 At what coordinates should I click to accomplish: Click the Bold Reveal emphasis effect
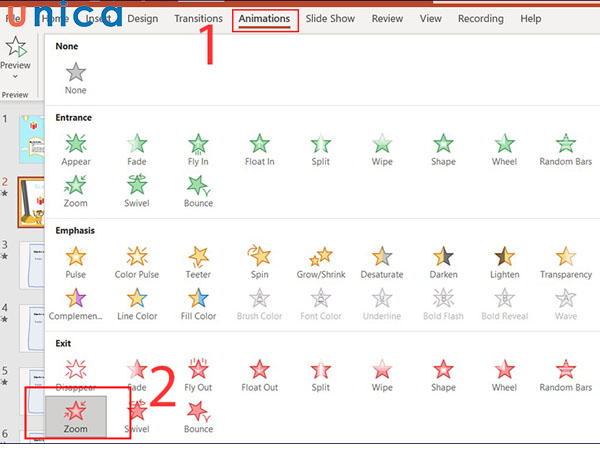[504, 304]
